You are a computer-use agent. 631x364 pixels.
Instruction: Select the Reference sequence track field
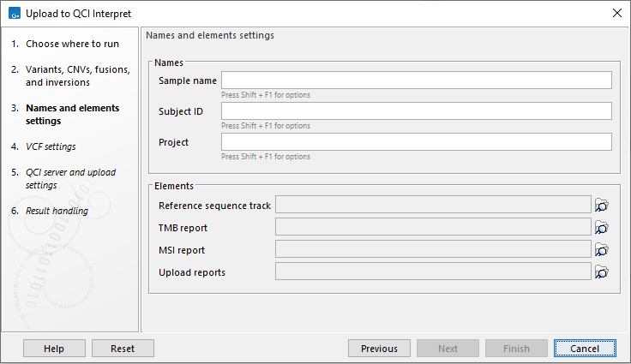pyautogui.click(x=433, y=206)
